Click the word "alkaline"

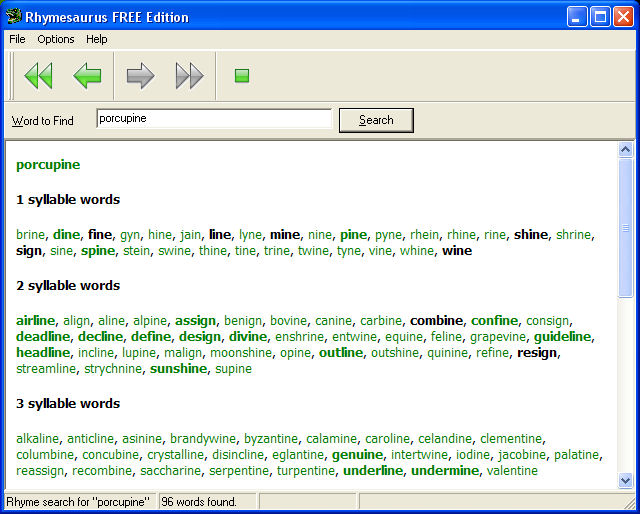[x=38, y=439]
